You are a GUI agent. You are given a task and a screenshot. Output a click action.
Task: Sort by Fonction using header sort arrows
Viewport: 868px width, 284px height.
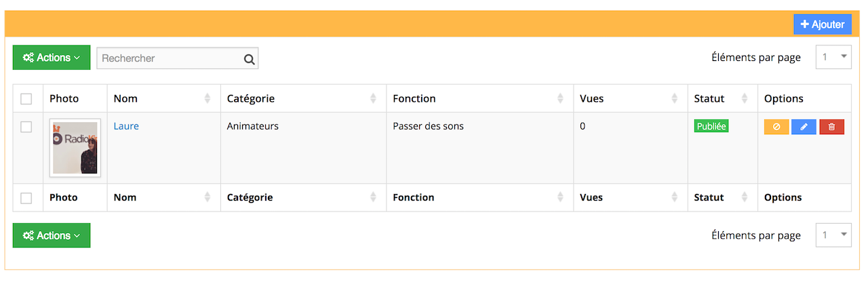tap(560, 98)
